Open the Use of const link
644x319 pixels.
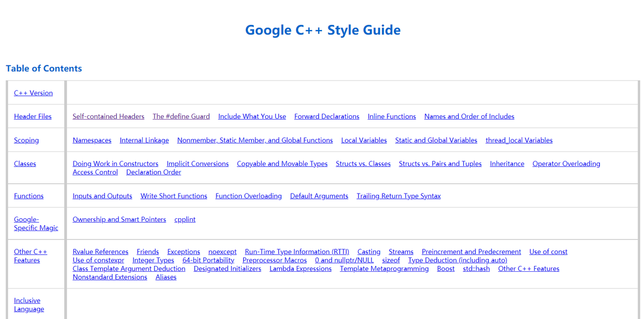[548, 251]
